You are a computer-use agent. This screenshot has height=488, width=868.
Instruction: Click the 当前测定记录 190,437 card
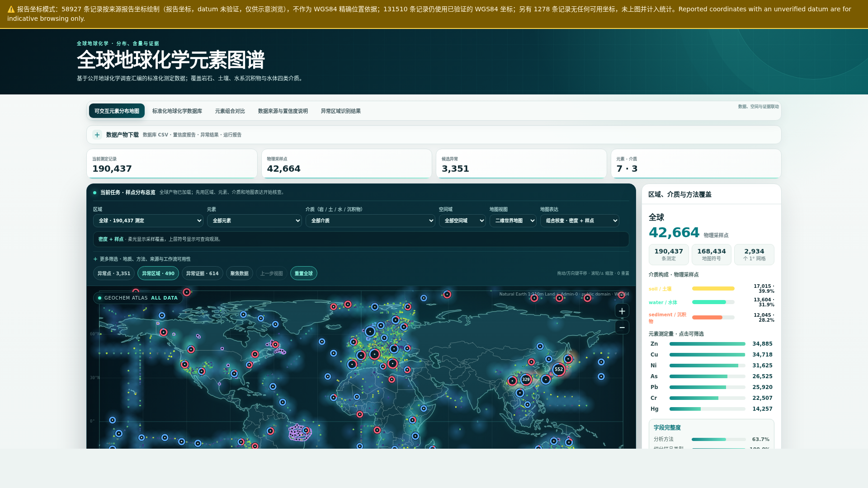pos(172,164)
